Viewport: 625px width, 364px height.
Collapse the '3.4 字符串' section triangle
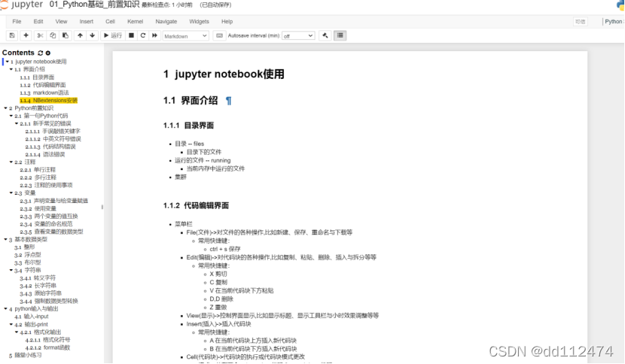tap(11, 270)
